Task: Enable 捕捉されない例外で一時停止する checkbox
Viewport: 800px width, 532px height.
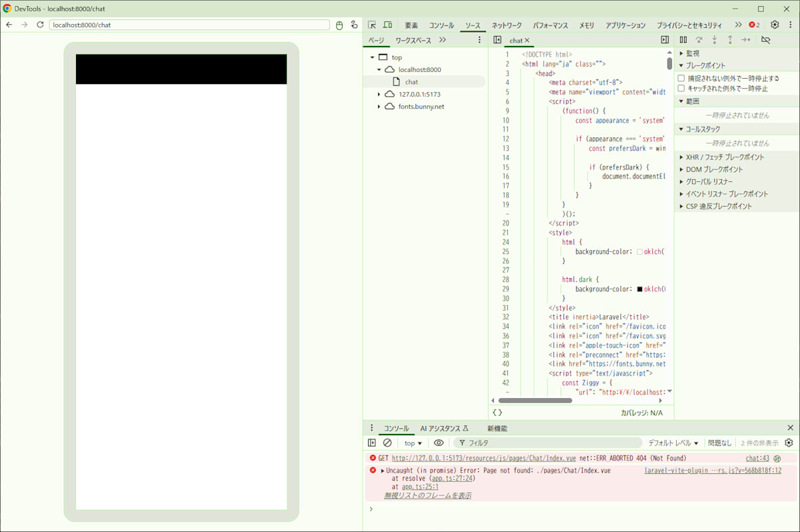Action: point(681,78)
